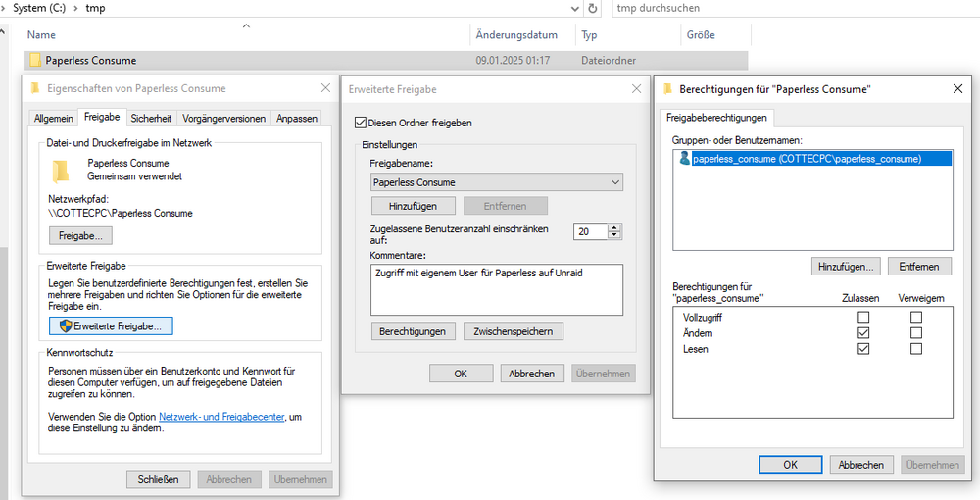Image resolution: width=980 pixels, height=500 pixels.
Task: Click the '09.01.2025 01:17' date cell
Action: click(x=513, y=61)
